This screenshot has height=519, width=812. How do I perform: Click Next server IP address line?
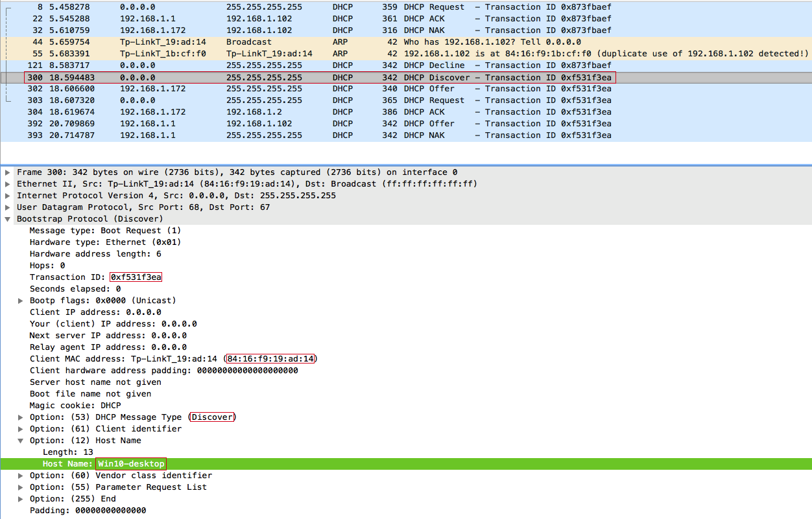[x=108, y=336]
